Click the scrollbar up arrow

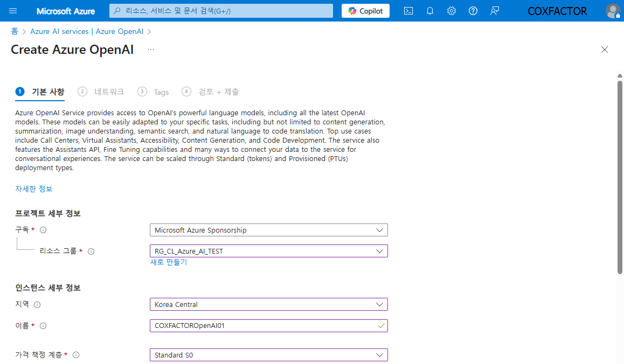coord(620,75)
